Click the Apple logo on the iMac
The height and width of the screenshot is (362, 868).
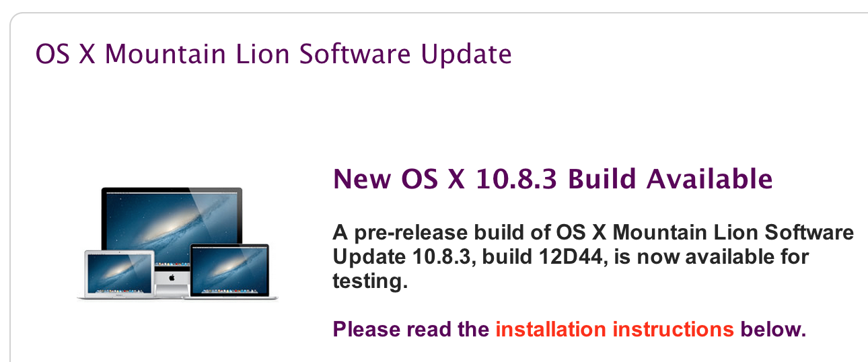pos(172,277)
